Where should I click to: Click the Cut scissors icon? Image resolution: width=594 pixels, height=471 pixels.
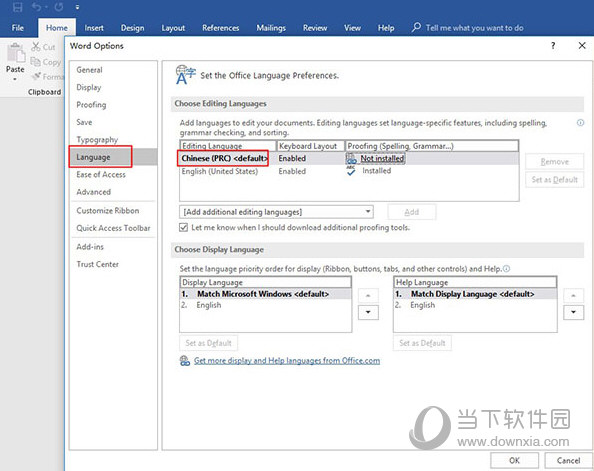[x=36, y=47]
